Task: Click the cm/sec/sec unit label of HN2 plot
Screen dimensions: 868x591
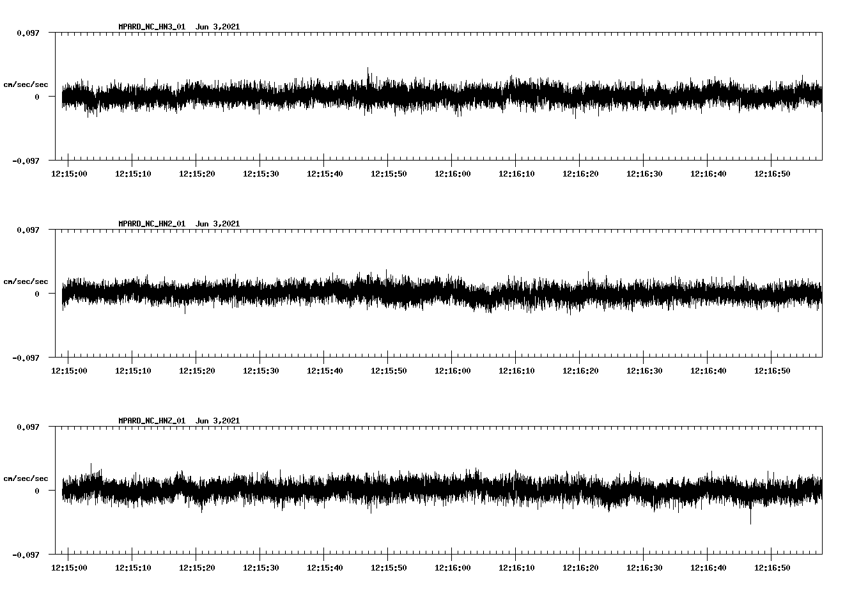Action: (26, 281)
